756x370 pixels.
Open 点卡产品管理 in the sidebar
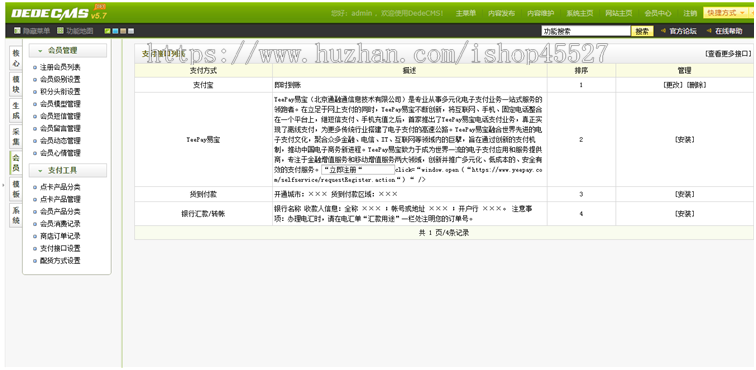[x=60, y=199]
